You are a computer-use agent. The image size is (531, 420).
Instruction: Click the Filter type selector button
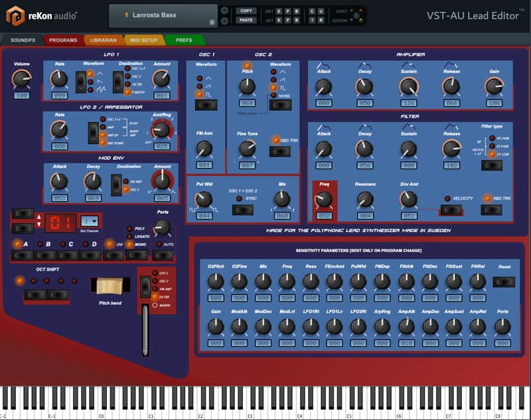(492, 165)
